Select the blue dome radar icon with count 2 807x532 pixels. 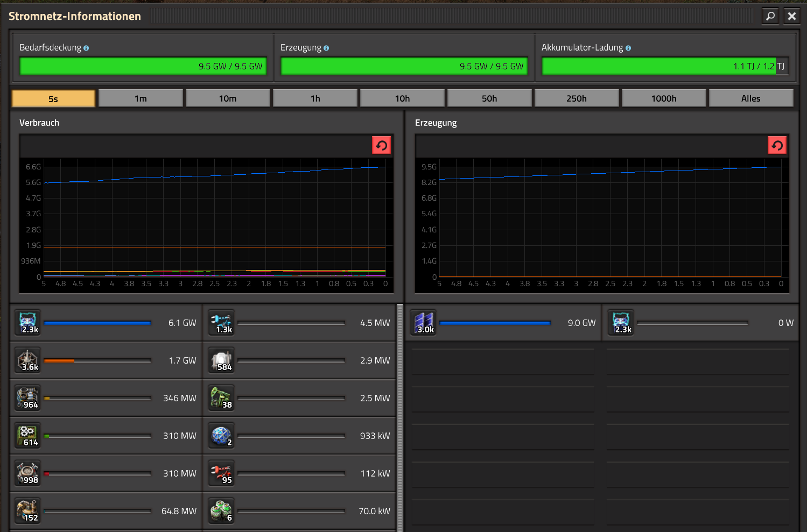pos(222,436)
